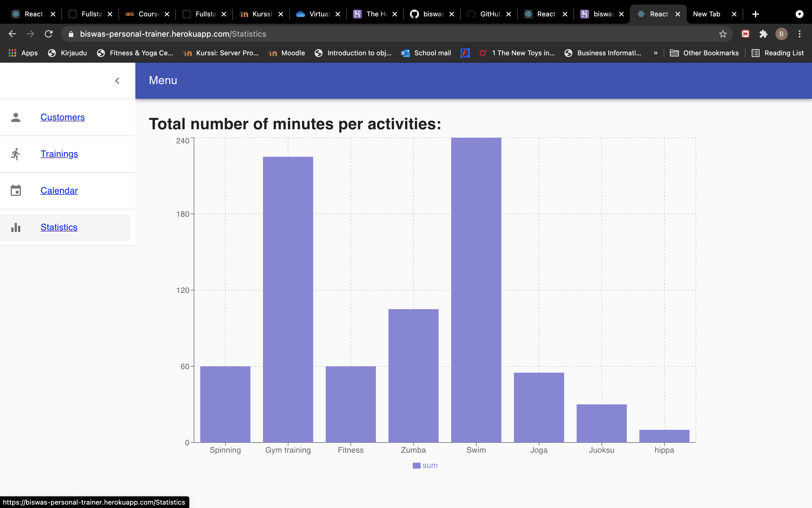
Task: Open the tab search dropdown arrow
Action: (x=800, y=14)
